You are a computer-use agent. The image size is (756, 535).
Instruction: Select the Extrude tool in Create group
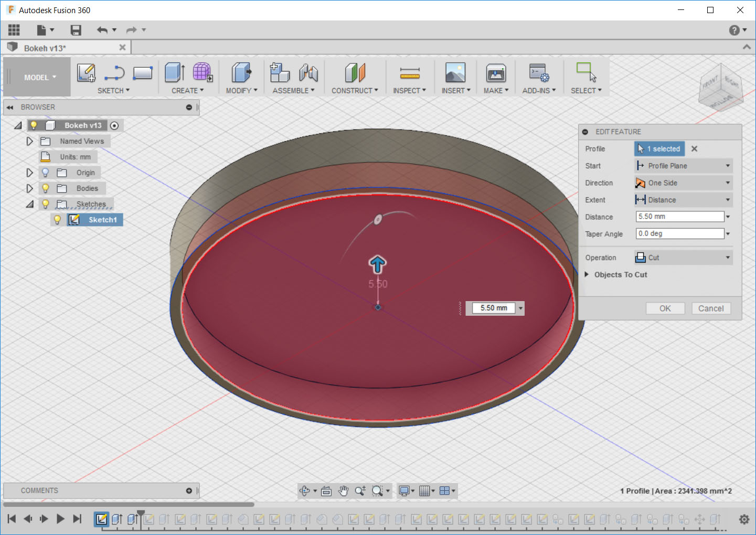175,73
